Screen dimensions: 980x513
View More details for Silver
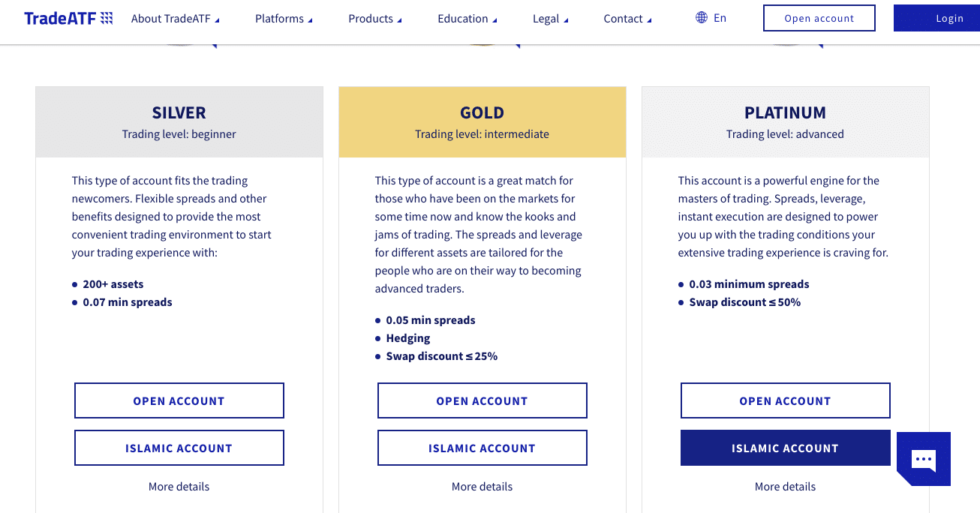tap(179, 487)
